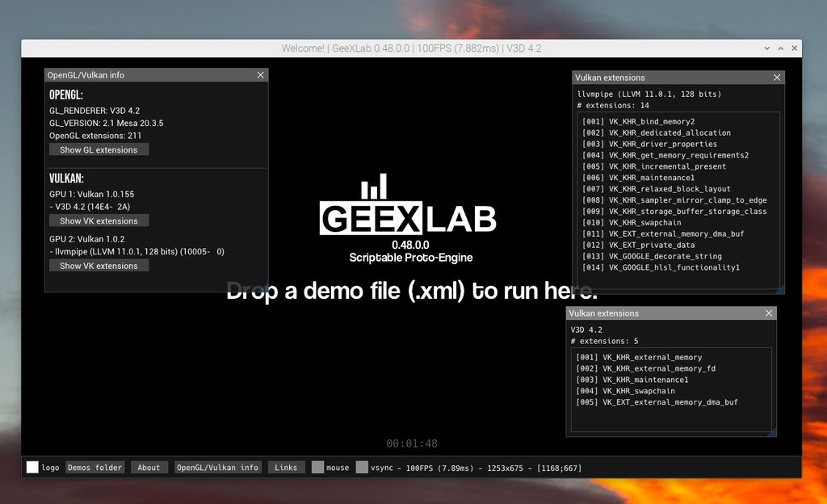Select the VK_KHR_incremental_present row

click(x=654, y=166)
